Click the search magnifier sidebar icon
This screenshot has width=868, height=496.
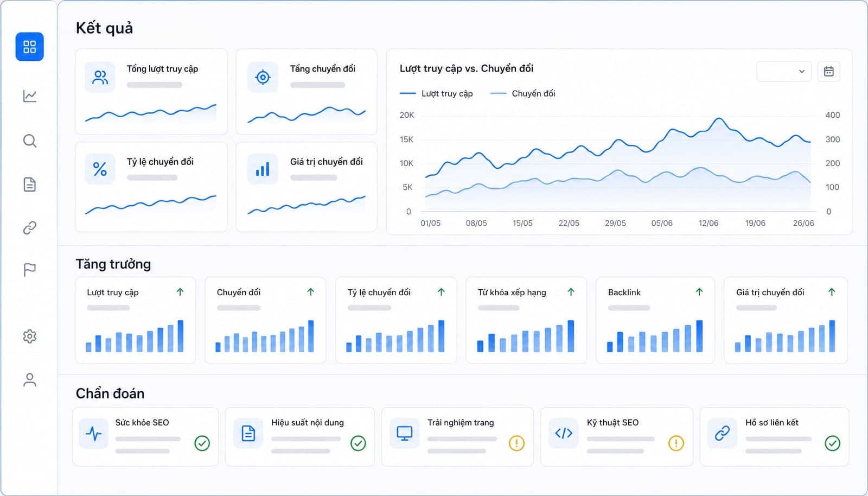click(x=30, y=141)
